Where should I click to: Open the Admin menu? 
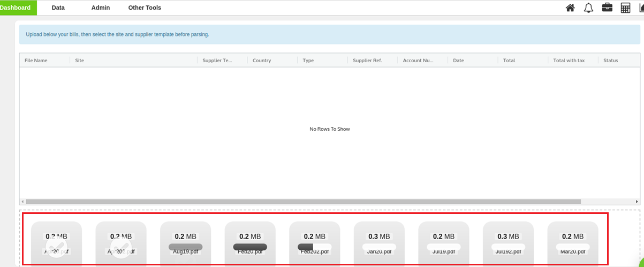click(101, 8)
